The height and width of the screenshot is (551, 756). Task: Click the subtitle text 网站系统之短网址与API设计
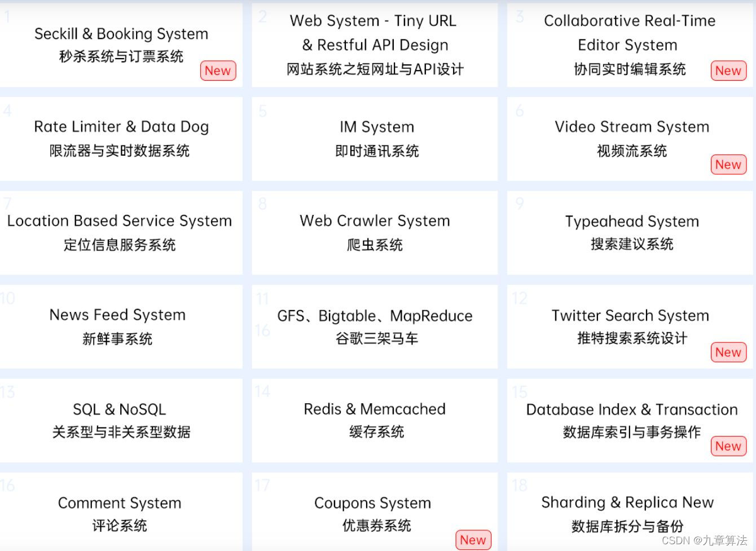pyautogui.click(x=375, y=69)
